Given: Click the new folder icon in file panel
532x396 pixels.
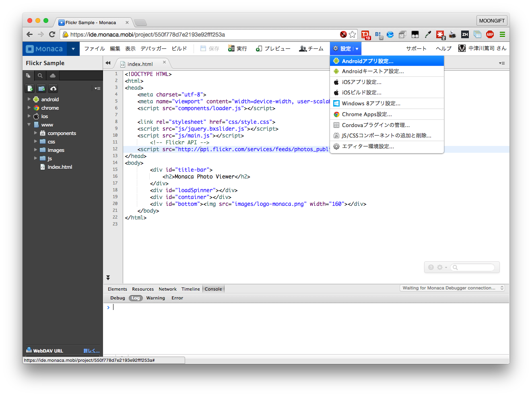Looking at the screenshot, I should (x=41, y=88).
